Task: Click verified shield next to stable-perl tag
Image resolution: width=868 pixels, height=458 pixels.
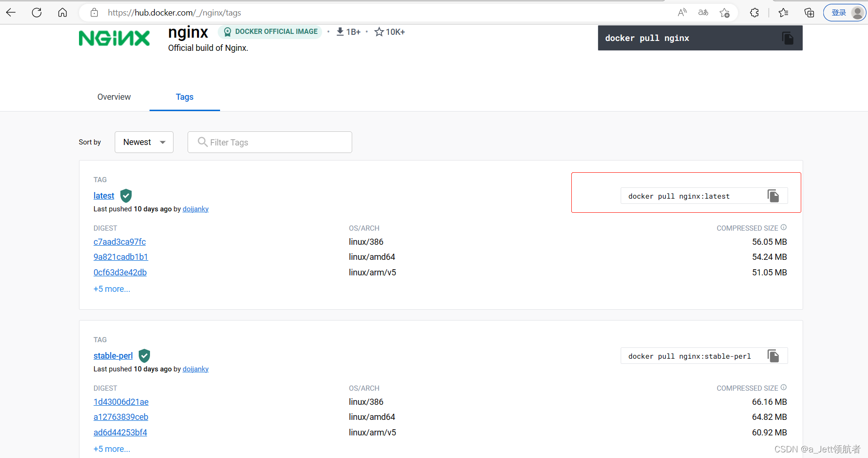Action: [x=144, y=355]
